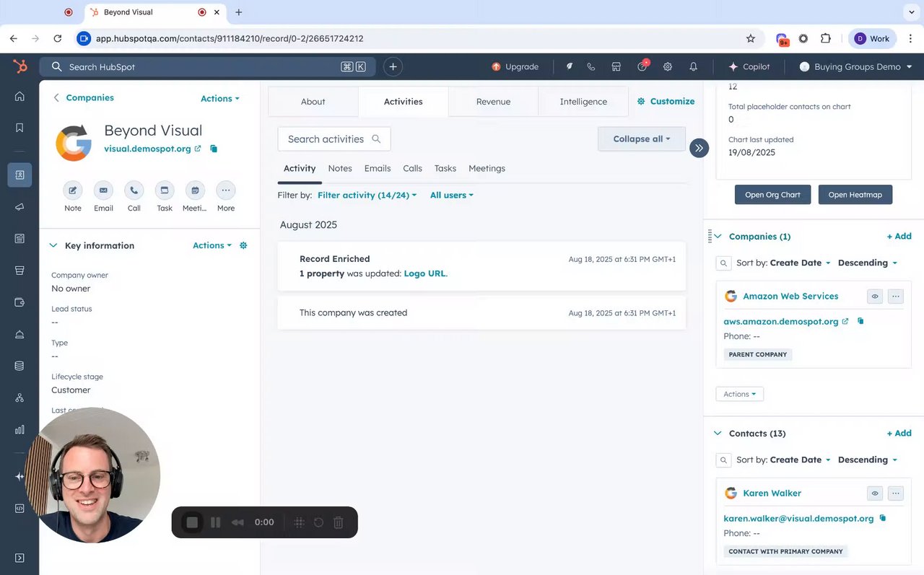The height and width of the screenshot is (575, 924).
Task: Switch to the Intelligence tab
Action: (x=583, y=102)
